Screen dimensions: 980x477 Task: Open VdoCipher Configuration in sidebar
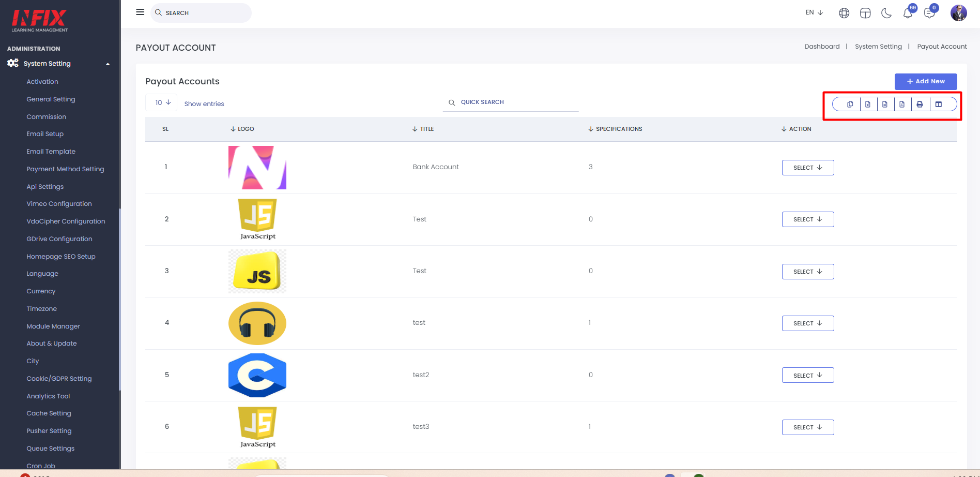click(66, 221)
